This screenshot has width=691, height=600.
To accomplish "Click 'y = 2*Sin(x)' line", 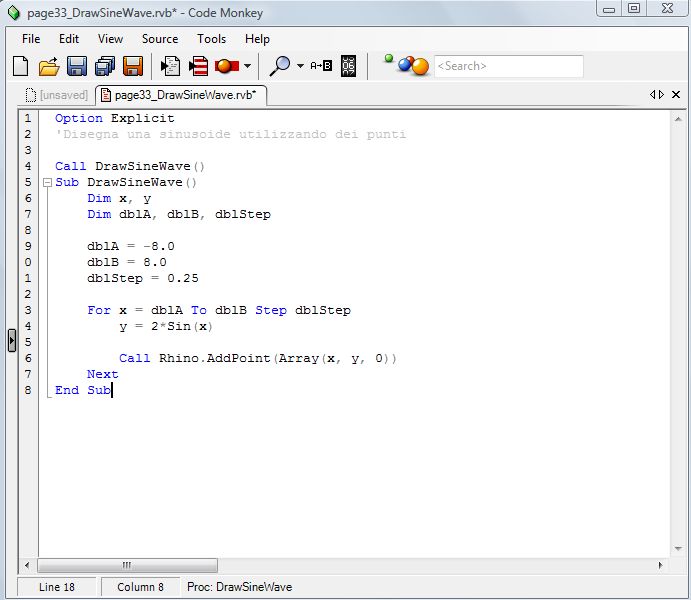I will 166,326.
